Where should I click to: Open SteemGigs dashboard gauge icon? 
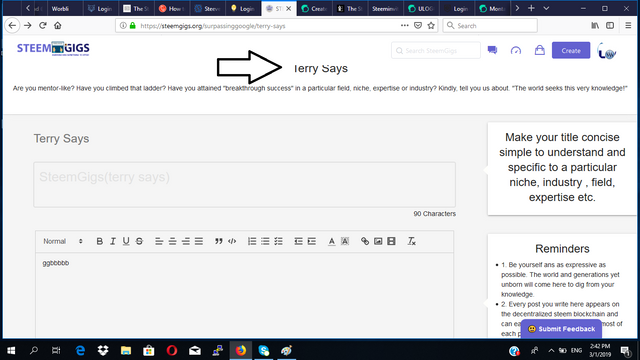click(x=516, y=50)
